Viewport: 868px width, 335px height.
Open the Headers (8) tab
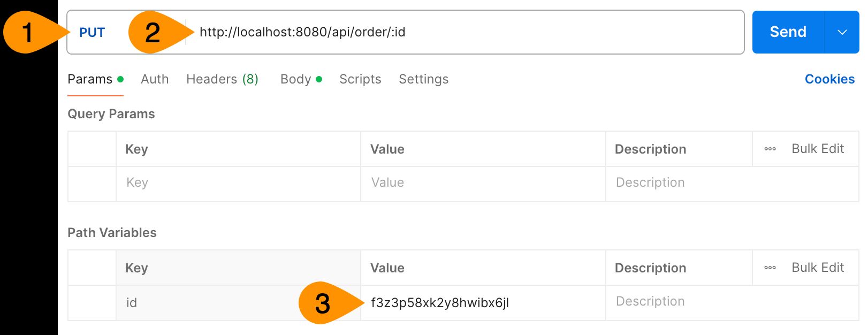tap(222, 79)
